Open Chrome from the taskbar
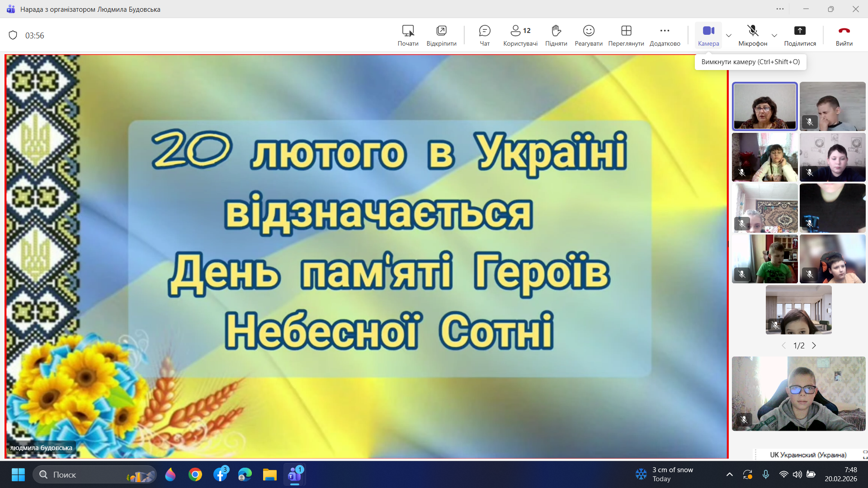The image size is (868, 488). point(195,474)
